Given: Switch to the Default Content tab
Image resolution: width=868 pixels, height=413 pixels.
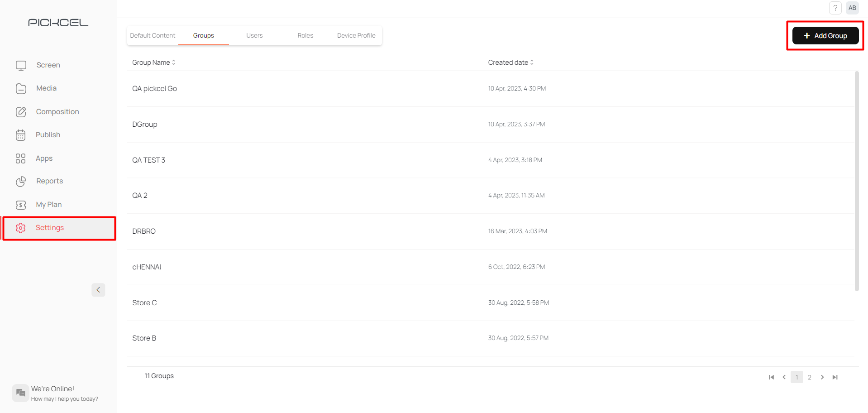Looking at the screenshot, I should 153,35.
